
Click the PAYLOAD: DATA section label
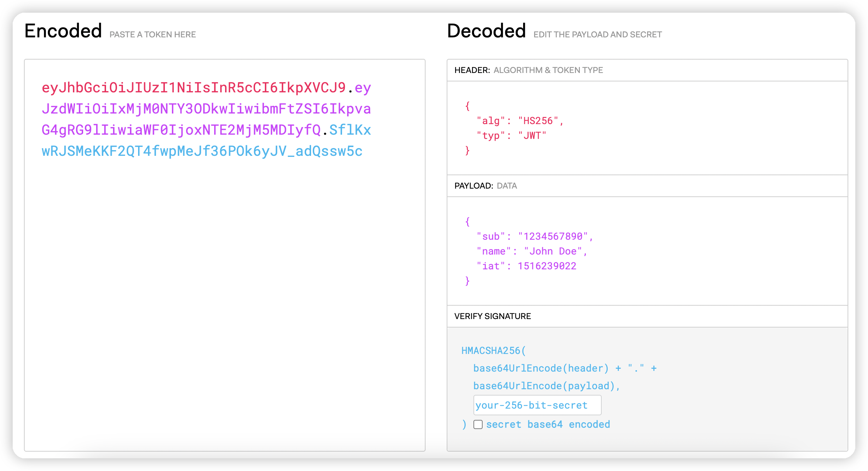click(485, 186)
